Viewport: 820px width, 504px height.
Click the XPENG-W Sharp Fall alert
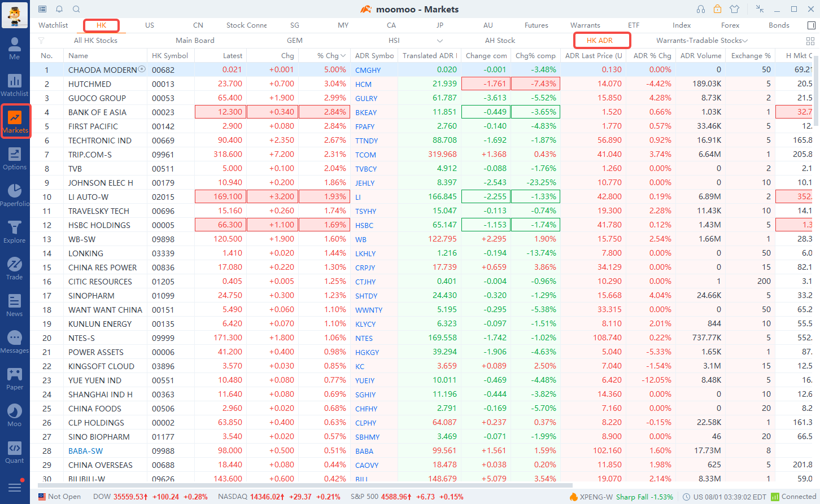pyautogui.click(x=621, y=497)
